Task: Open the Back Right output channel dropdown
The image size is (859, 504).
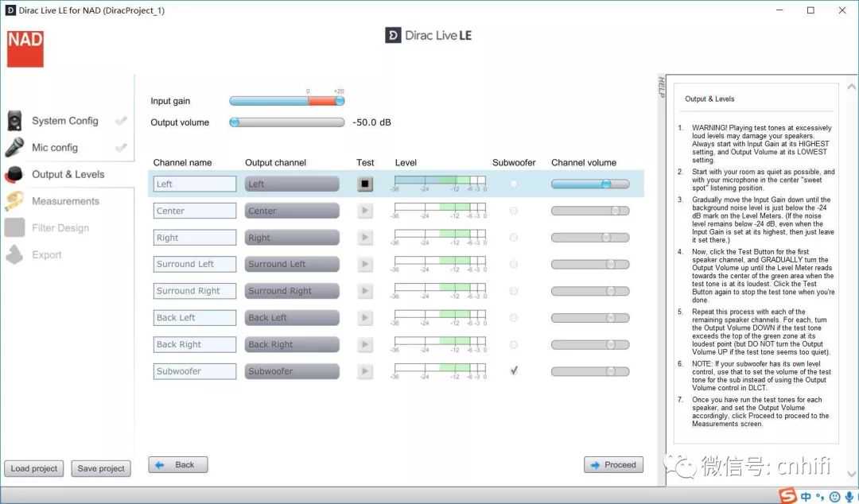Action: coord(292,345)
